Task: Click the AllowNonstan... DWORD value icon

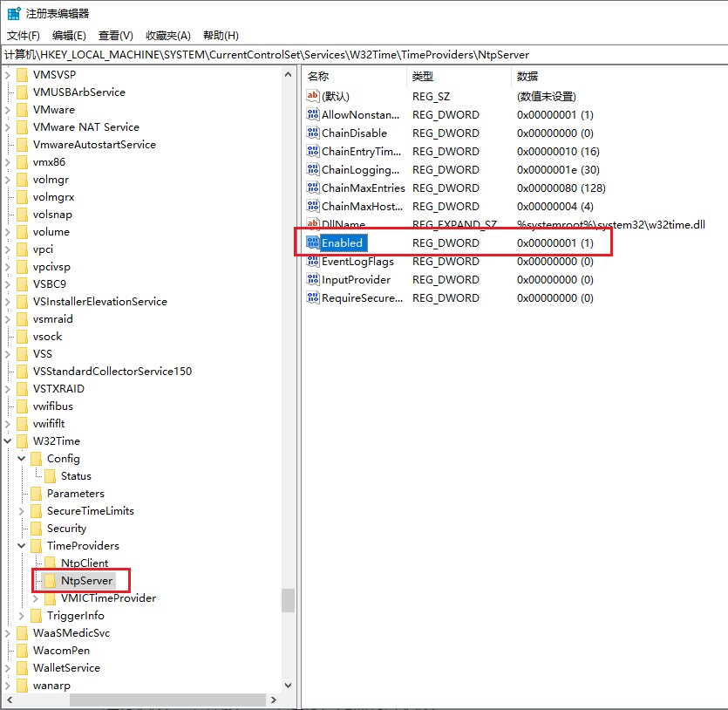Action: click(313, 114)
